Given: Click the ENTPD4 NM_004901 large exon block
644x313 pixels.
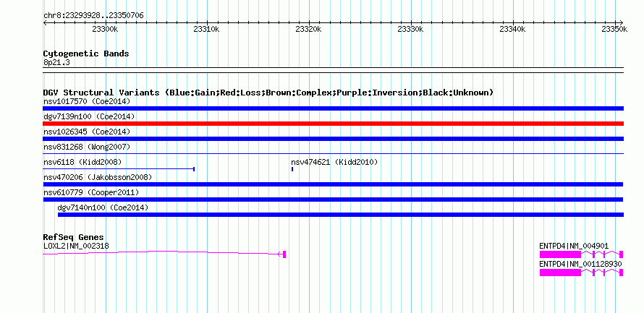Looking at the screenshot, I should [x=560, y=254].
